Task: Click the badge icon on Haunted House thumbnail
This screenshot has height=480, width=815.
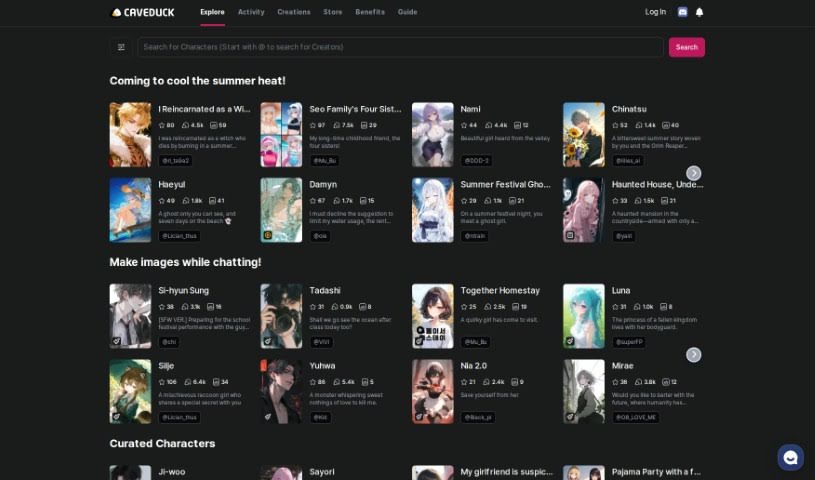Action: click(x=570, y=235)
